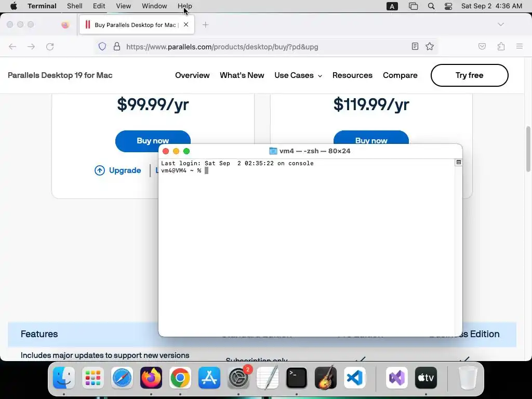Click the Terminal split pane icon

coord(458,163)
